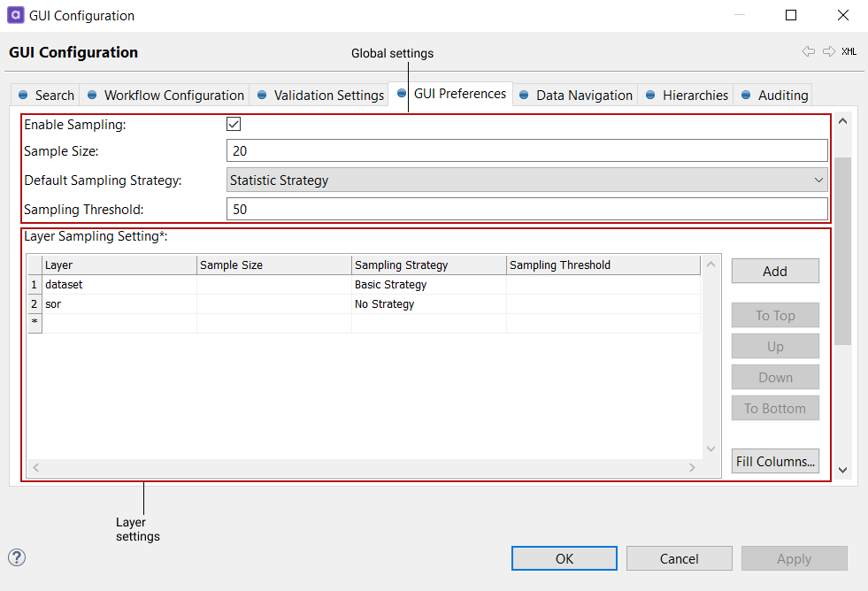Click the GUI Preferences tab icon
The width and height of the screenshot is (868, 591).
click(x=403, y=93)
